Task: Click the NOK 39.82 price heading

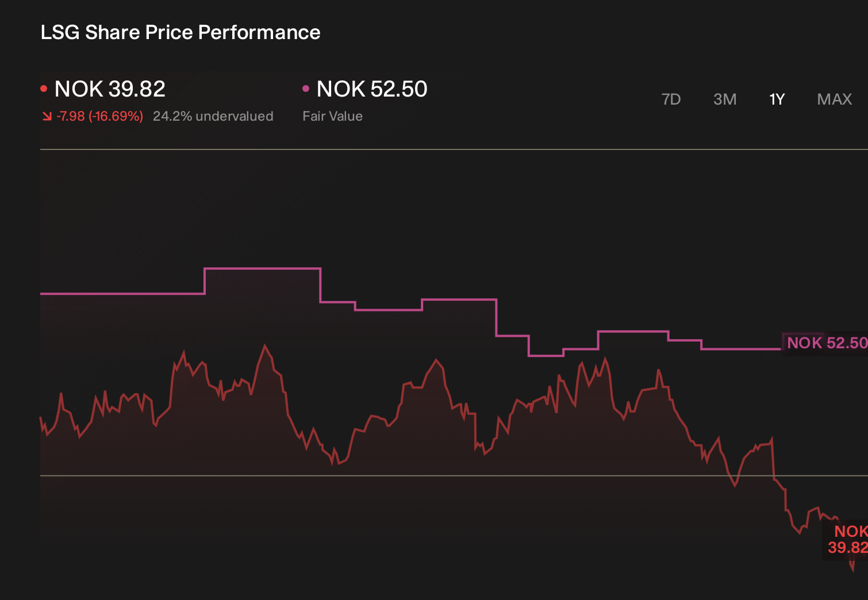Action: point(110,89)
